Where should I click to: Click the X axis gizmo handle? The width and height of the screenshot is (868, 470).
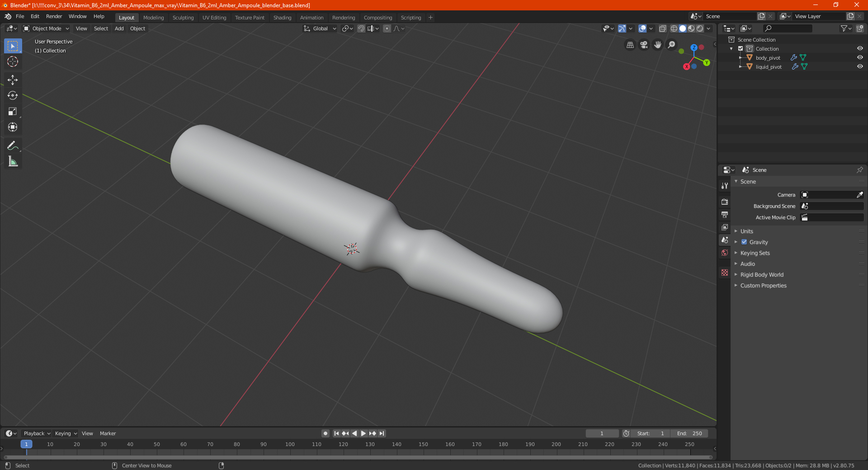[687, 66]
